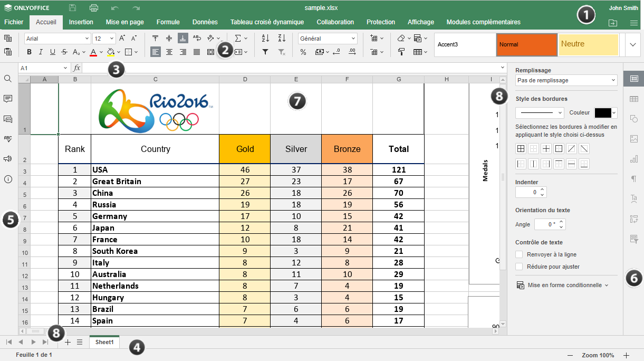Toggle bold formatting
Screen dimensions: 644x361
pyautogui.click(x=29, y=52)
